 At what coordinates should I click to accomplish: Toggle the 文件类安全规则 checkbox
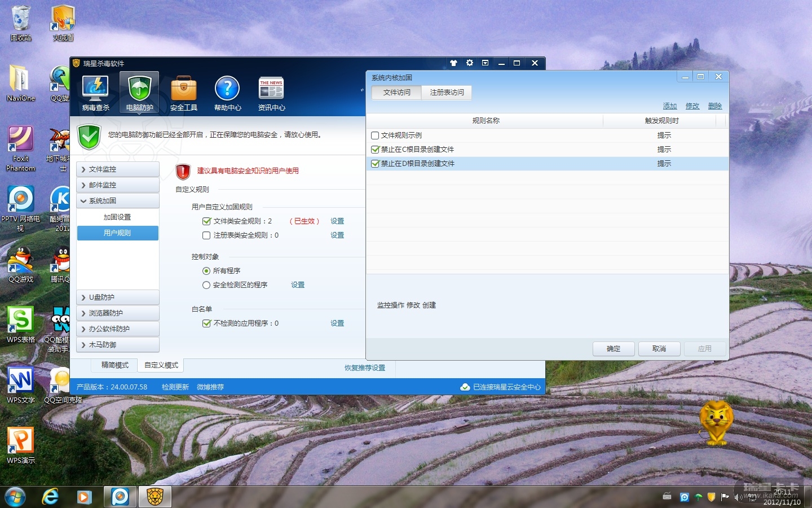(x=206, y=221)
